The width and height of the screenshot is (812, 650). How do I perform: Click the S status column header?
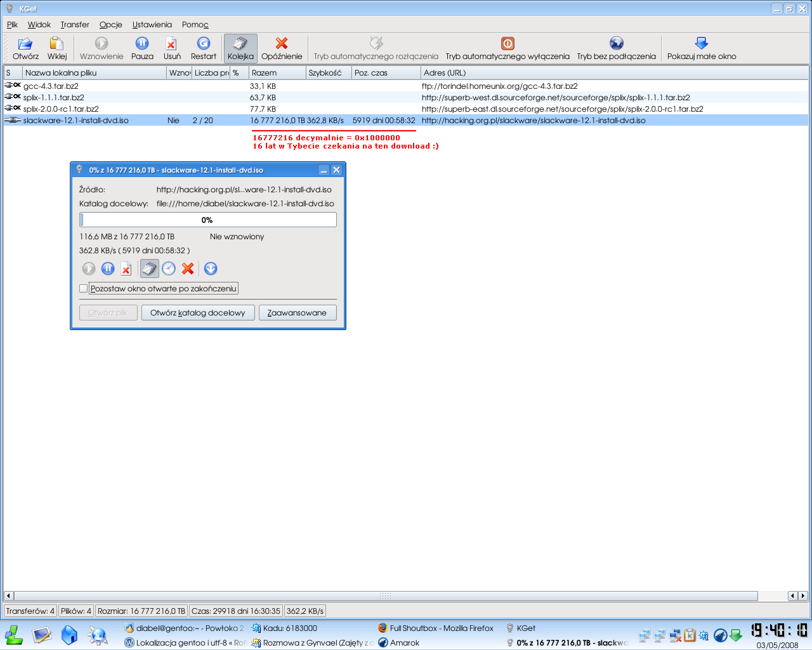(x=13, y=73)
